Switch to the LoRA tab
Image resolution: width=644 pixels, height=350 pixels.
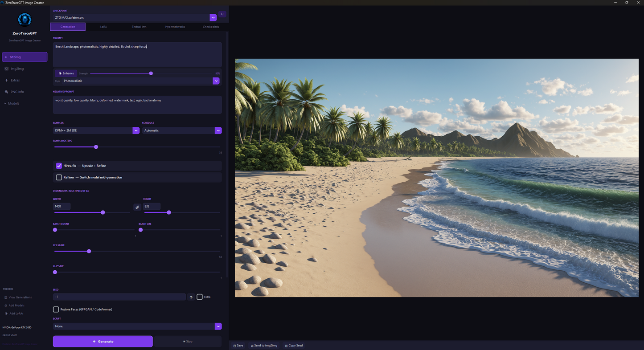click(x=103, y=27)
